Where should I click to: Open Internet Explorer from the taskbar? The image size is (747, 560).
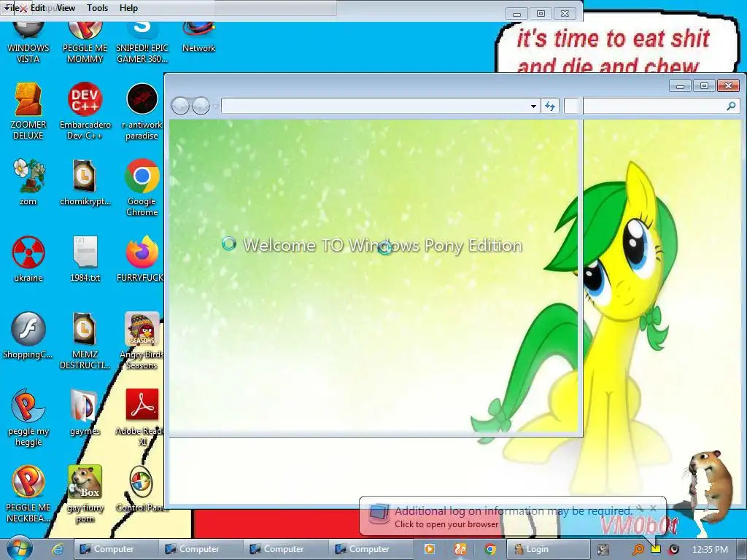tap(58, 549)
